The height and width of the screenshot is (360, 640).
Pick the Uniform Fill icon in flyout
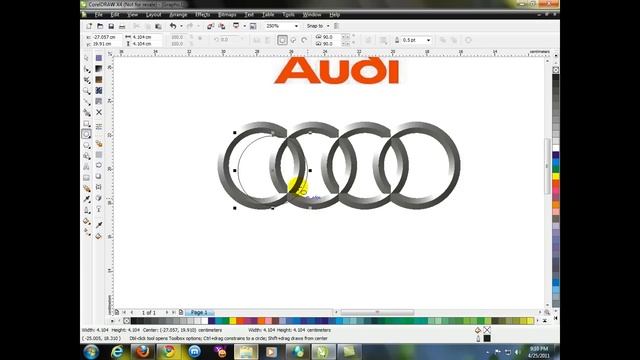99,58
